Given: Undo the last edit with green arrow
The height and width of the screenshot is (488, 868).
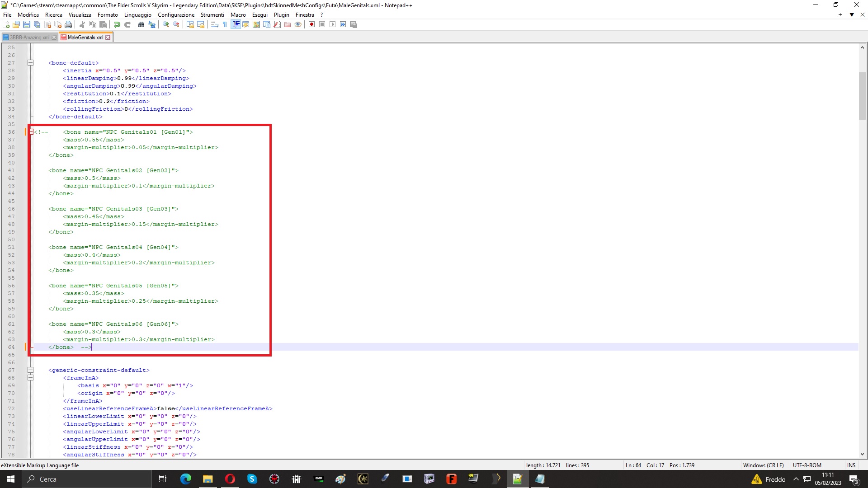Looking at the screenshot, I should pyautogui.click(x=117, y=24).
